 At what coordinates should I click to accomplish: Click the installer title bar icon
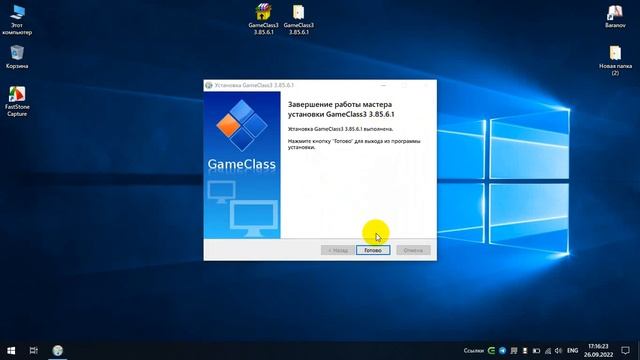pos(209,85)
